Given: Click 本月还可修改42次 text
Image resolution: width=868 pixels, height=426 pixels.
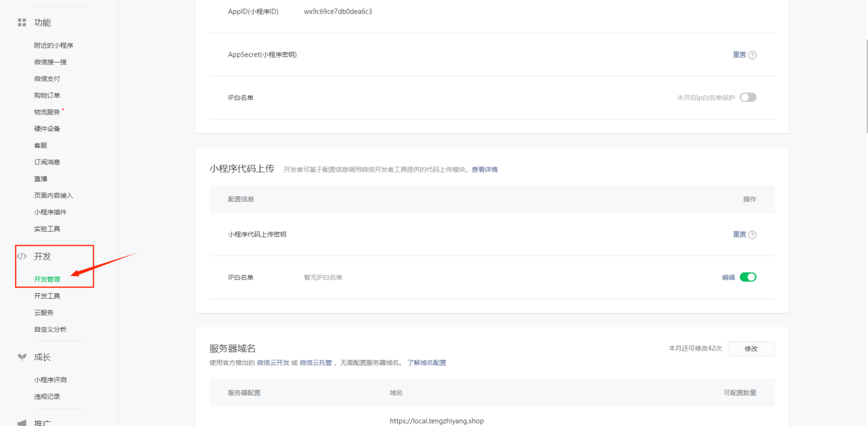Looking at the screenshot, I should pyautogui.click(x=695, y=348).
